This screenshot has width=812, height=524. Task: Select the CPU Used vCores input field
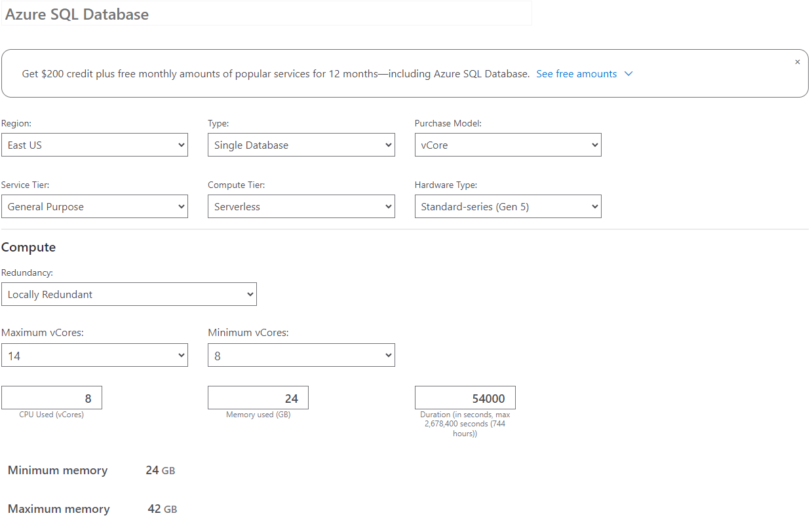[51, 397]
